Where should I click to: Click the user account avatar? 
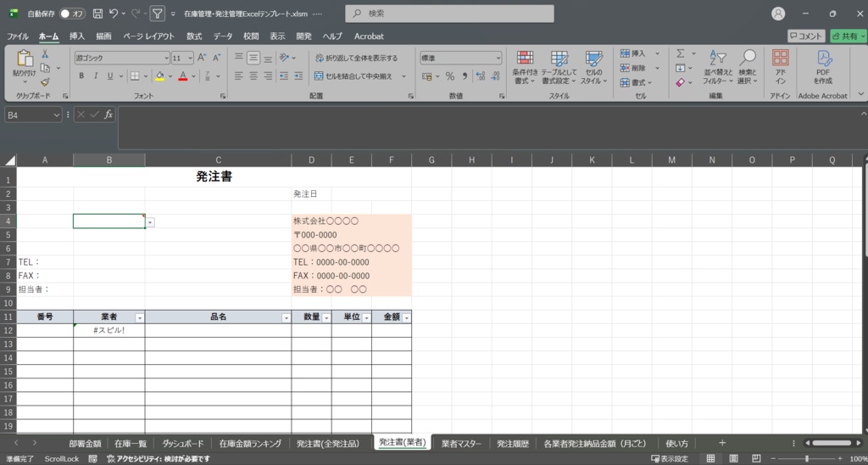point(778,14)
